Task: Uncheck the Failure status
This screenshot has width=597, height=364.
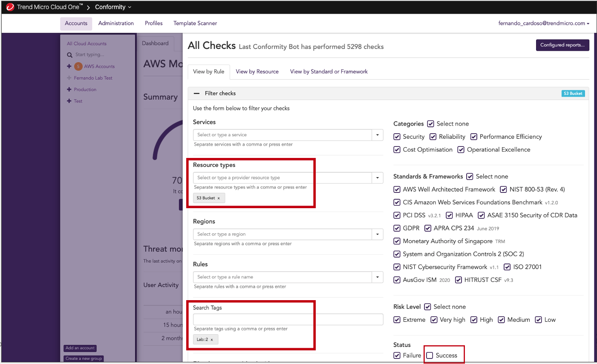Action: [397, 355]
